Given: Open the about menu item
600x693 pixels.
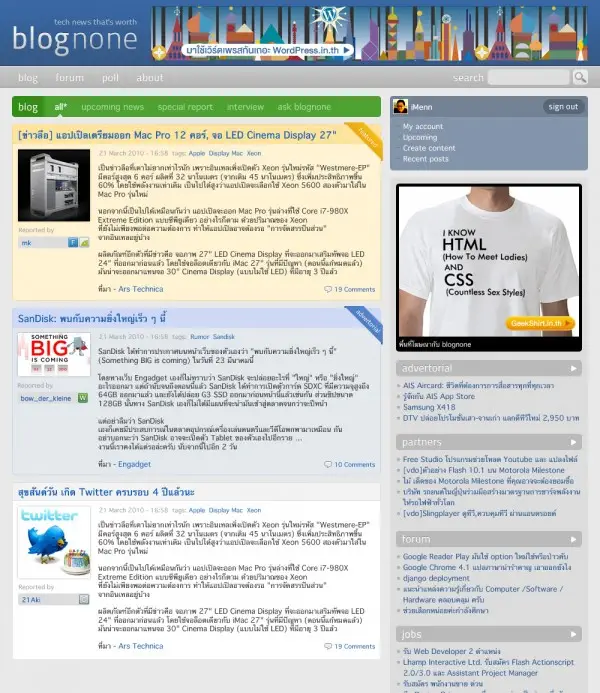Looking at the screenshot, I should (150, 78).
